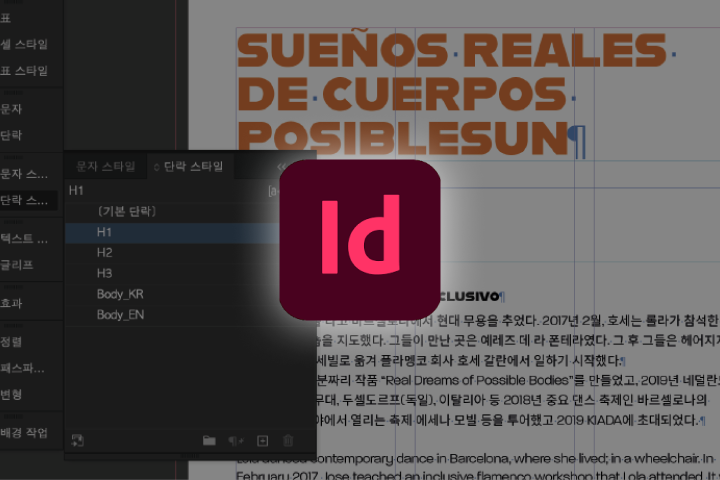The height and width of the screenshot is (480, 720).
Task: Collapse the styles panel with double-arrow icon
Action: pos(281,167)
